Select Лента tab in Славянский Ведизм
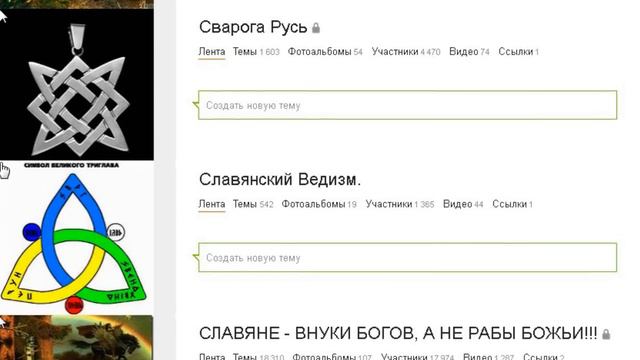 click(x=211, y=204)
